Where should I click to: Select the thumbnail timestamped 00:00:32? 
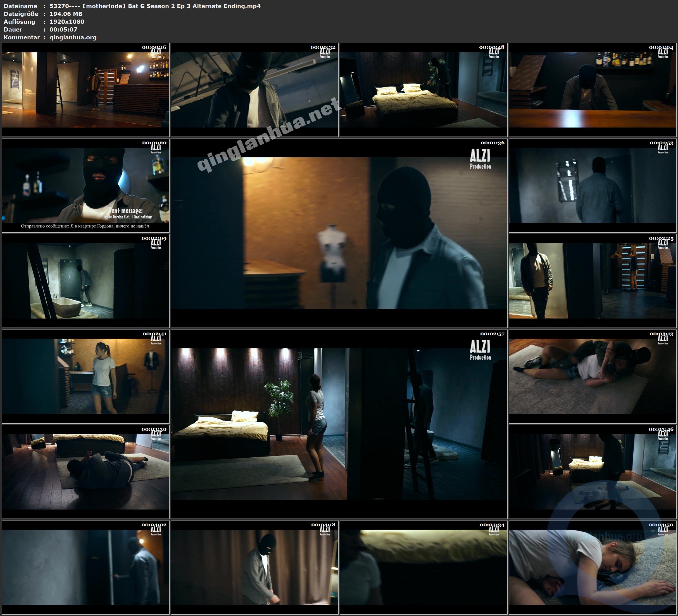[x=254, y=90]
